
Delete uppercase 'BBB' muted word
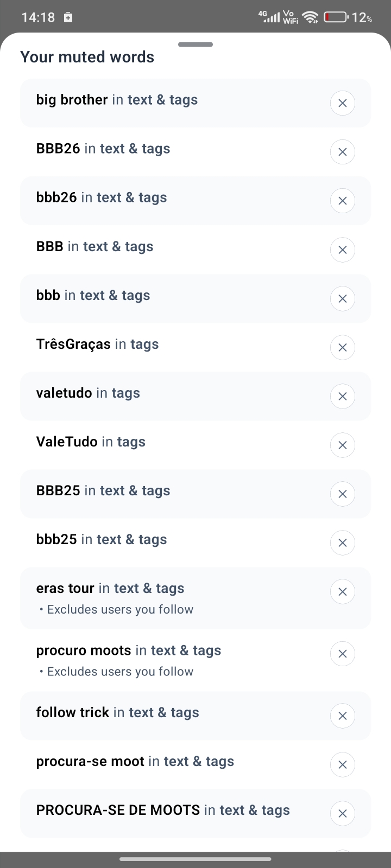tap(342, 250)
